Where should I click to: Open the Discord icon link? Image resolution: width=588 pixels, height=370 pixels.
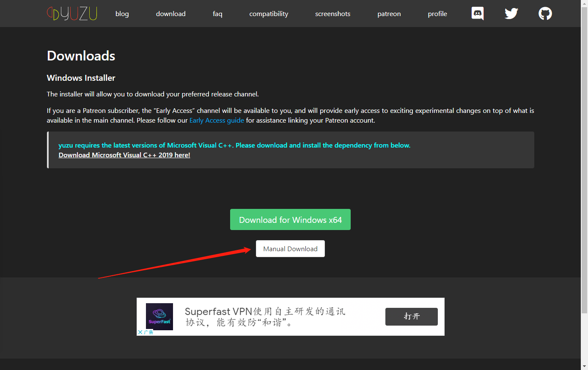coord(478,14)
